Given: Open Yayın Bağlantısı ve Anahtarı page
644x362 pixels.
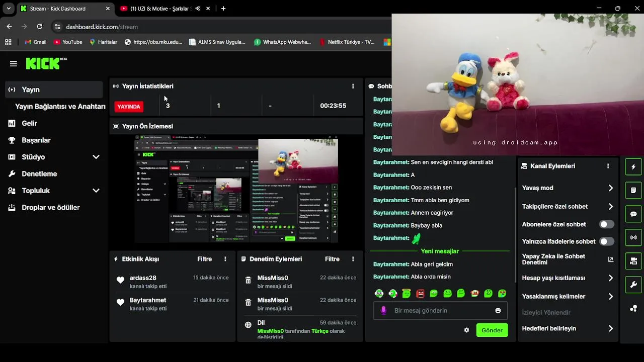Looking at the screenshot, I should pos(60,107).
